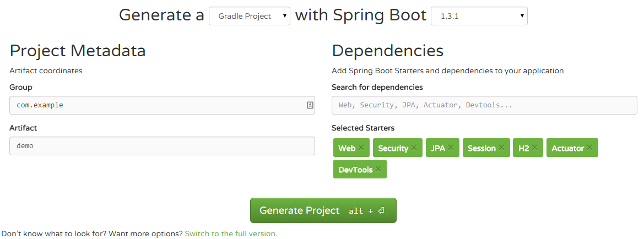Click the Generate Project button
The width and height of the screenshot is (644, 239).
pyautogui.click(x=323, y=210)
